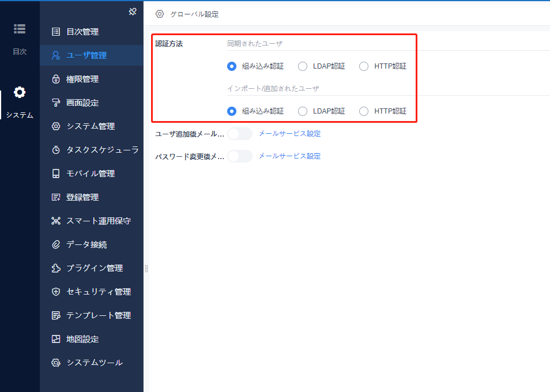Open the セキュリティ管理 menu item
550x392 pixels.
92,292
